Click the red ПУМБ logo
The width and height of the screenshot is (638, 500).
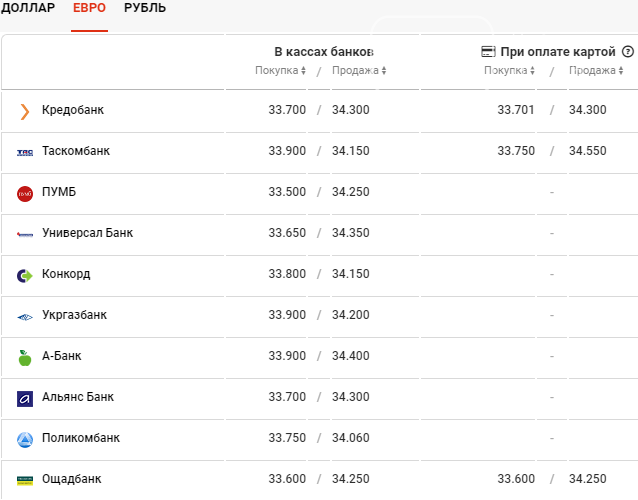pos(25,194)
